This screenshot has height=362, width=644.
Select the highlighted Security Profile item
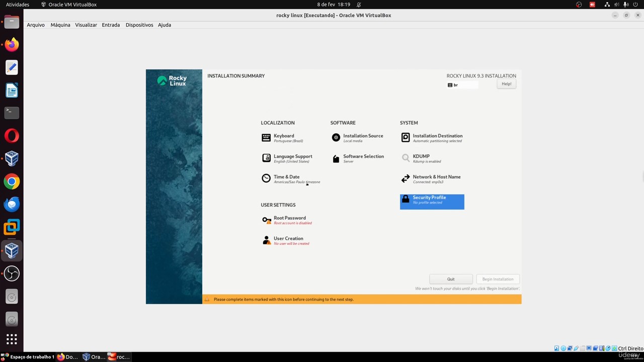pos(432,202)
